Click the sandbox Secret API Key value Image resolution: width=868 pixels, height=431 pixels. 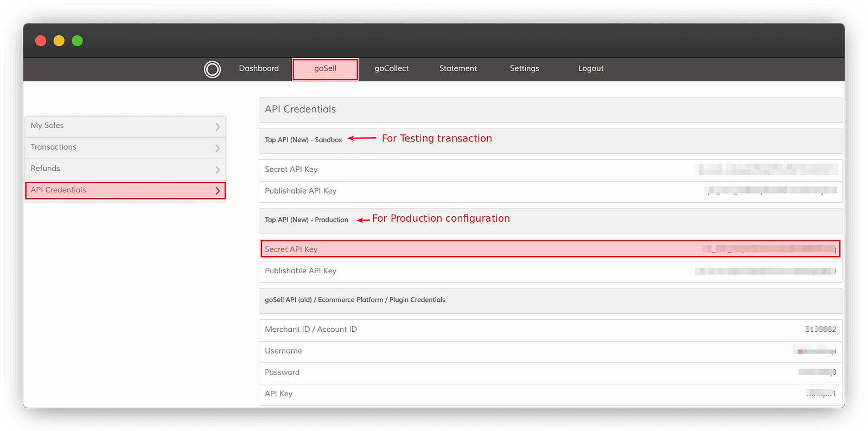coord(767,170)
